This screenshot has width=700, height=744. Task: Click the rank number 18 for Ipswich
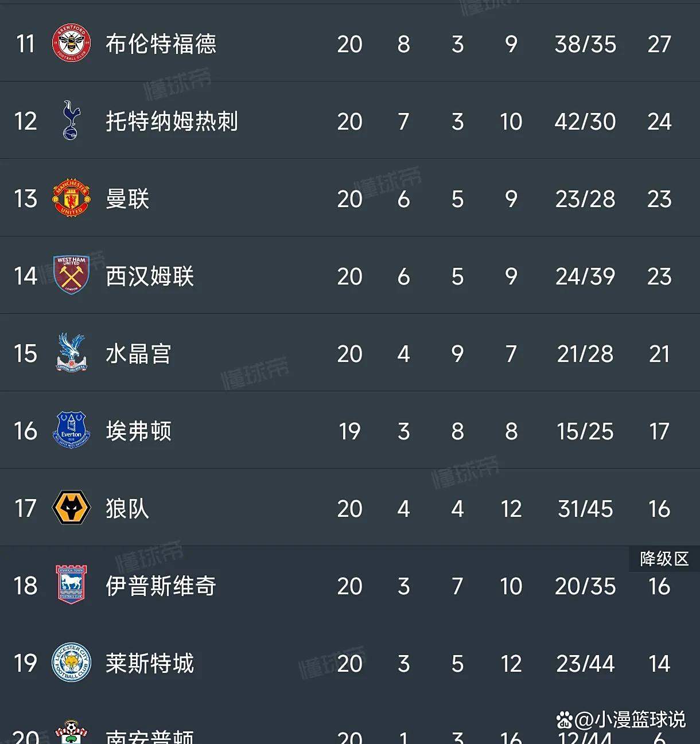25,586
